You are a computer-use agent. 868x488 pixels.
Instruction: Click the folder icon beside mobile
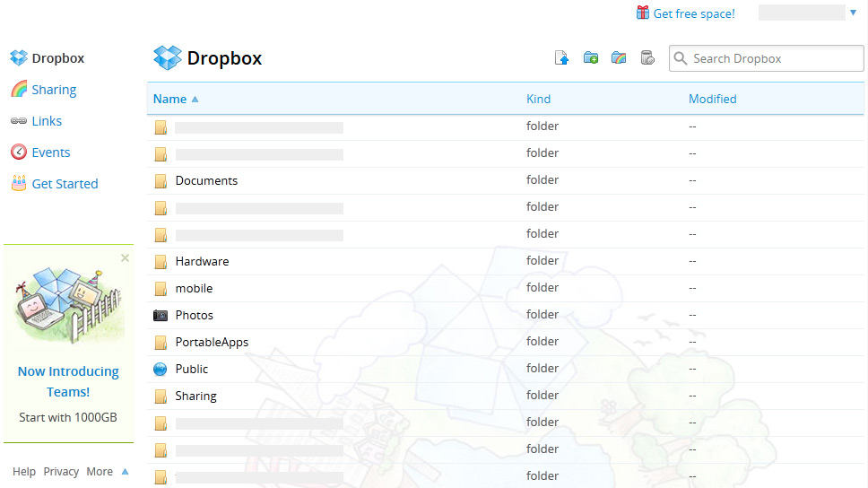pos(161,289)
